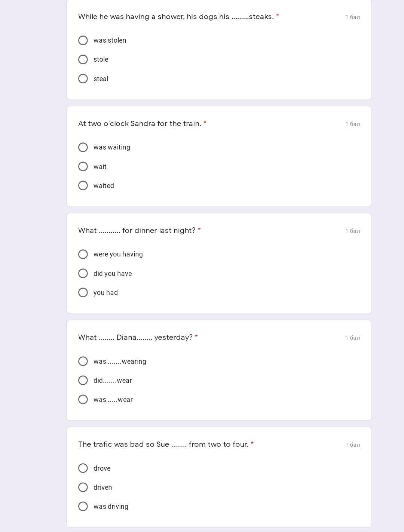The width and height of the screenshot is (404, 532).
Task: Select 'was waiting' for Sandra question
Action: pos(83,147)
